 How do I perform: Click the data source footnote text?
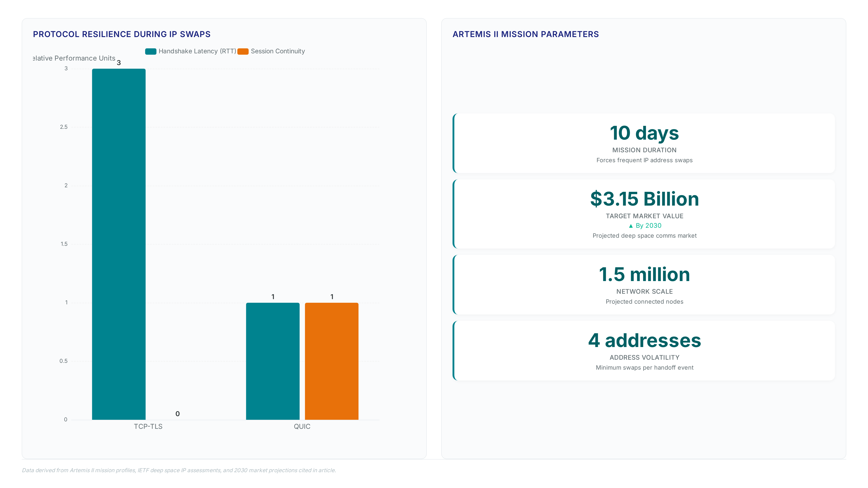[179, 470]
